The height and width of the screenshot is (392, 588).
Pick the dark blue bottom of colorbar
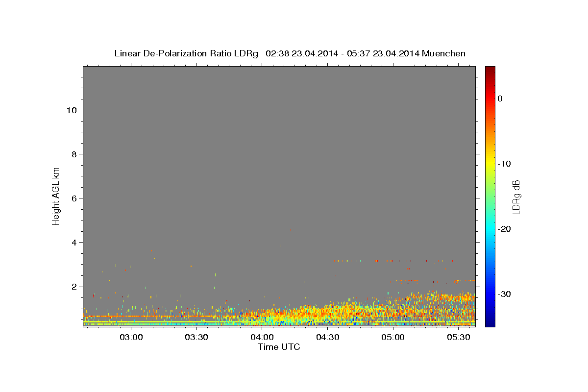(490, 323)
